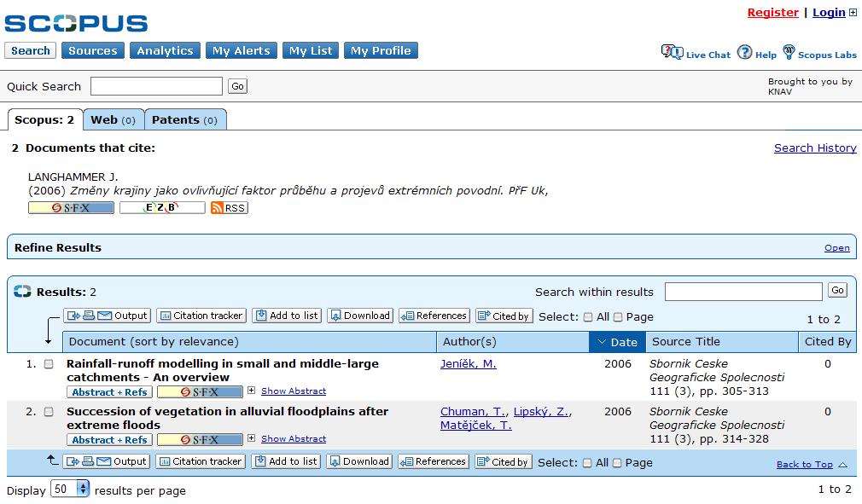Open the Scopus Labs bulb icon

(x=789, y=52)
